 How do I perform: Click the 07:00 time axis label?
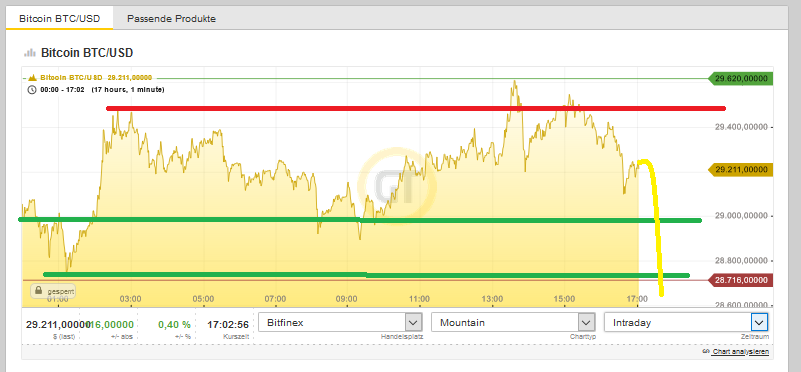coord(275,299)
